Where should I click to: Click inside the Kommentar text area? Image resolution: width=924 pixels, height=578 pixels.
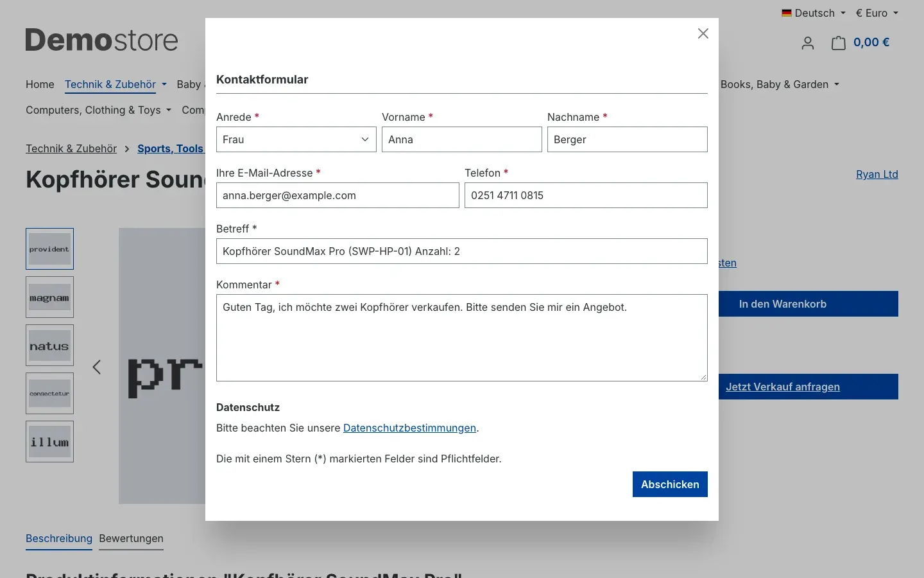point(462,338)
